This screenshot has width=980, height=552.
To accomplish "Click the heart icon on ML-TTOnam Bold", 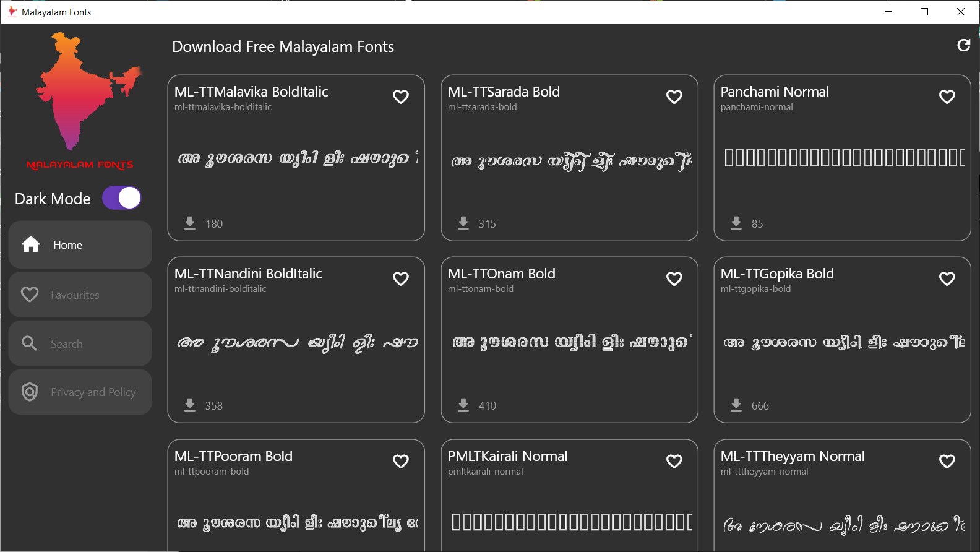I will pyautogui.click(x=674, y=279).
